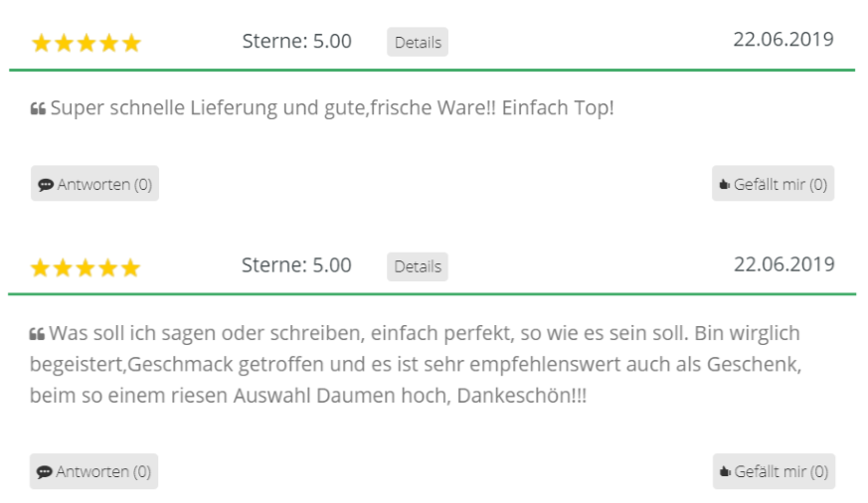The image size is (868, 503).
Task: Click the first star of the second review
Action: pyautogui.click(x=41, y=267)
